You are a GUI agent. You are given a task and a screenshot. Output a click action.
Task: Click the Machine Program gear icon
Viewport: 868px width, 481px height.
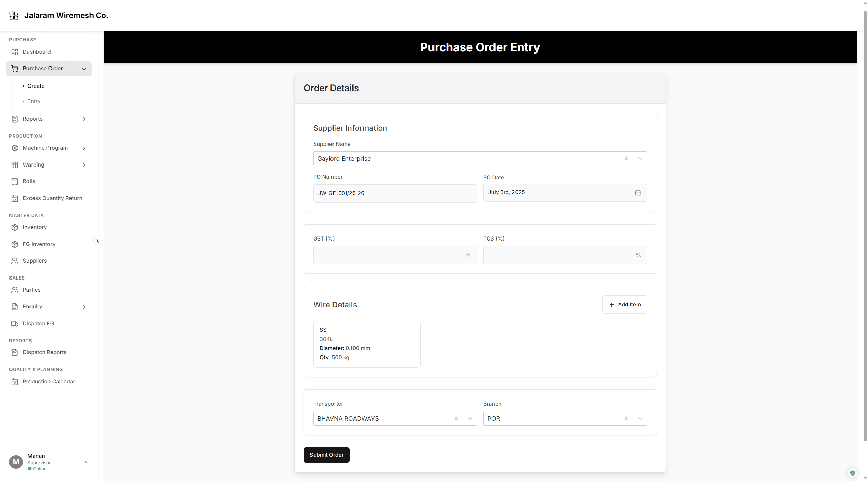(x=15, y=148)
